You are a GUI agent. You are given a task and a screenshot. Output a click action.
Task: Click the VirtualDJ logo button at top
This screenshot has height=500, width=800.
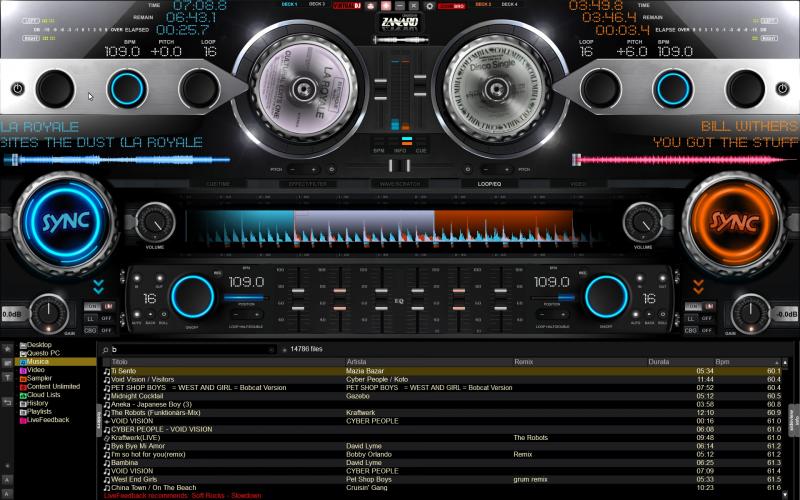[x=347, y=6]
